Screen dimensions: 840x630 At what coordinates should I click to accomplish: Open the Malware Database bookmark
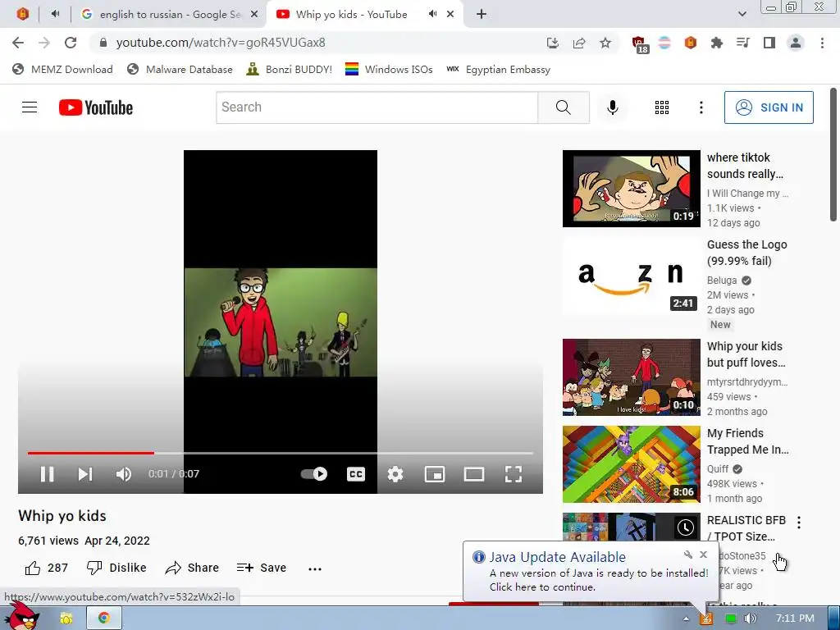(180, 70)
